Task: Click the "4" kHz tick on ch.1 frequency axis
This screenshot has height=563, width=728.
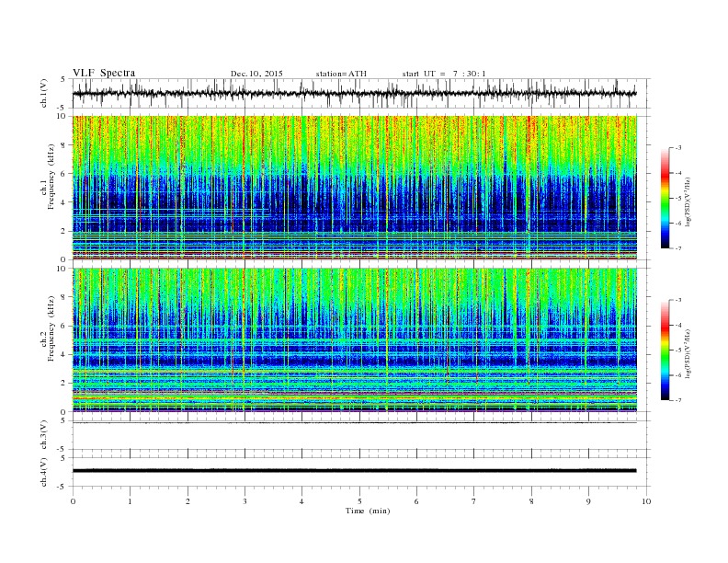Action: click(63, 202)
